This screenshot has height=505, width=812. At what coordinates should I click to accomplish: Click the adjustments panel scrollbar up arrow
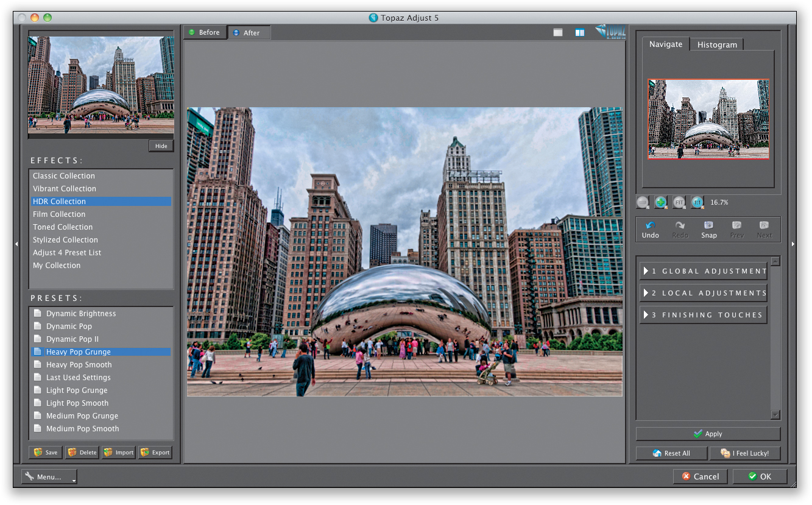[x=775, y=261]
